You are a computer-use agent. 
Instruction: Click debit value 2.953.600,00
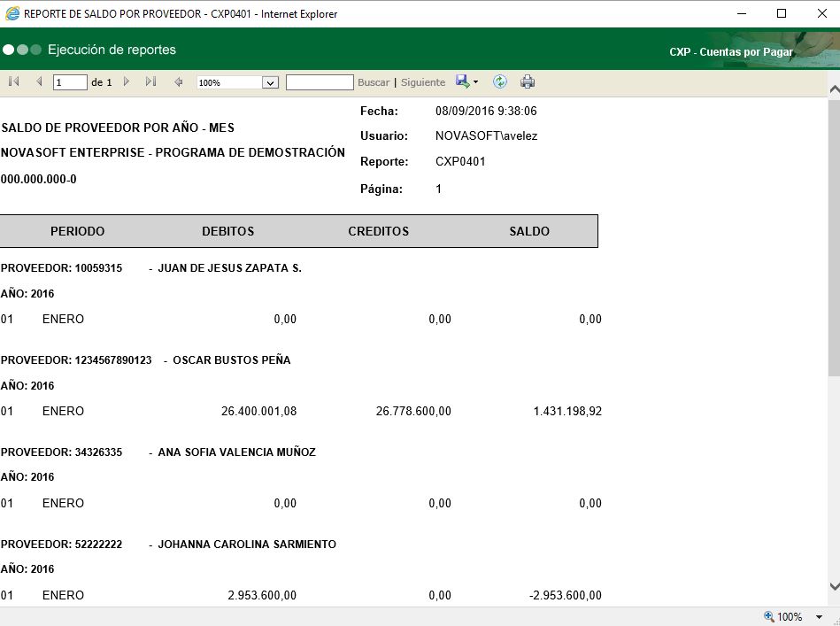tap(262, 595)
